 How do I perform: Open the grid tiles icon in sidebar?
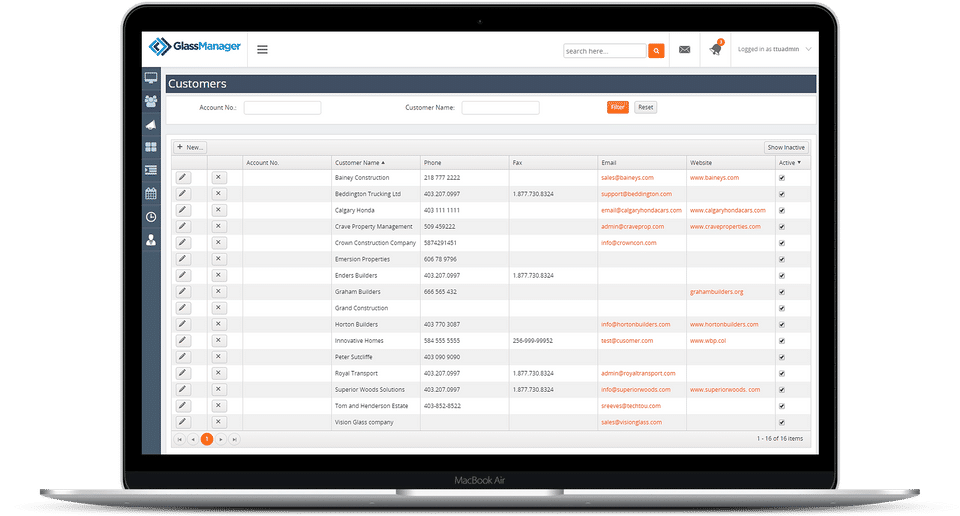point(151,148)
